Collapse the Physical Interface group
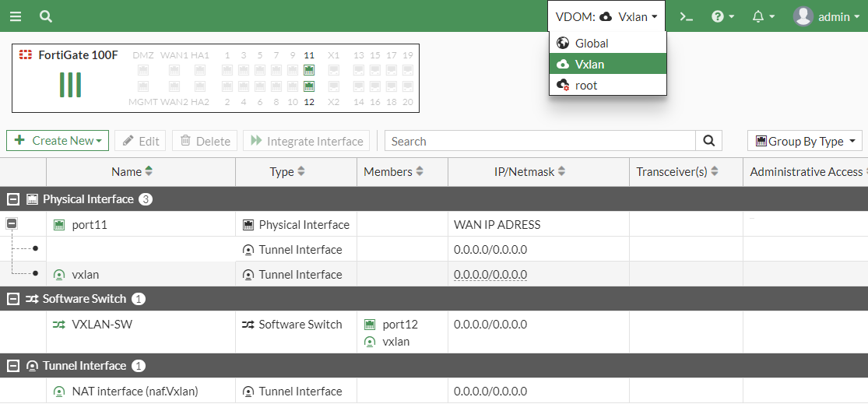Viewport: 868px width, 418px height. (13, 199)
